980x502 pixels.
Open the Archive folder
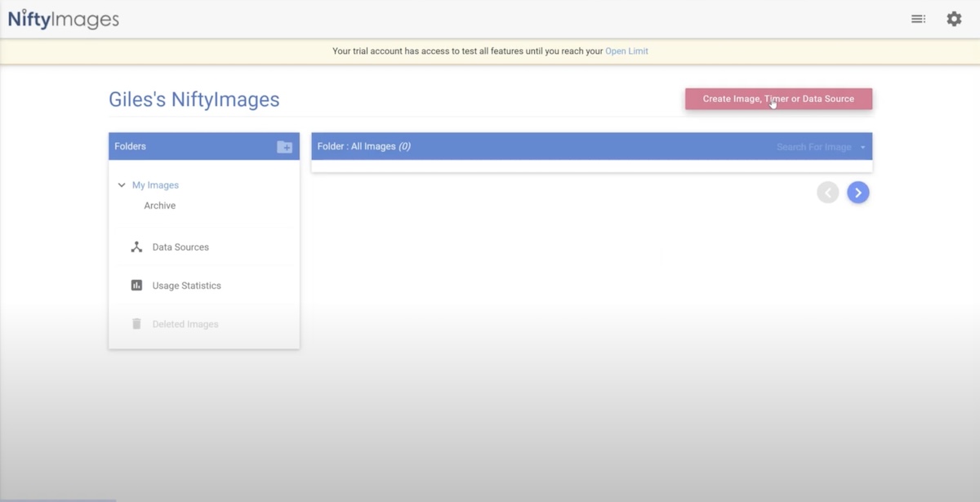(x=160, y=206)
